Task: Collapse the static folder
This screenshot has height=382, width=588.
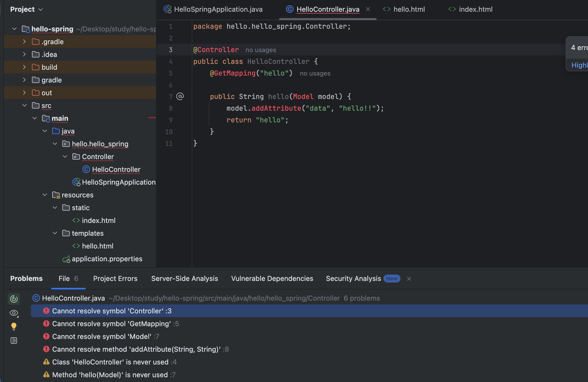Action: pos(55,207)
